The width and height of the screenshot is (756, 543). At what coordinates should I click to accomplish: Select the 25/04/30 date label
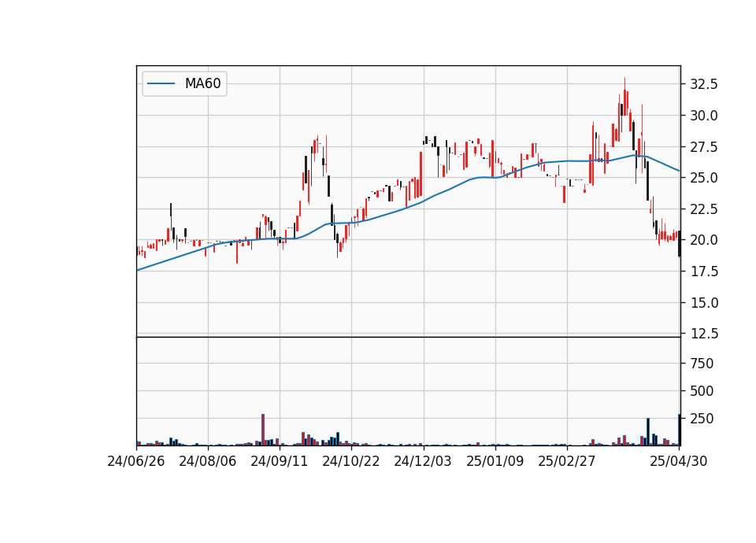tap(679, 461)
